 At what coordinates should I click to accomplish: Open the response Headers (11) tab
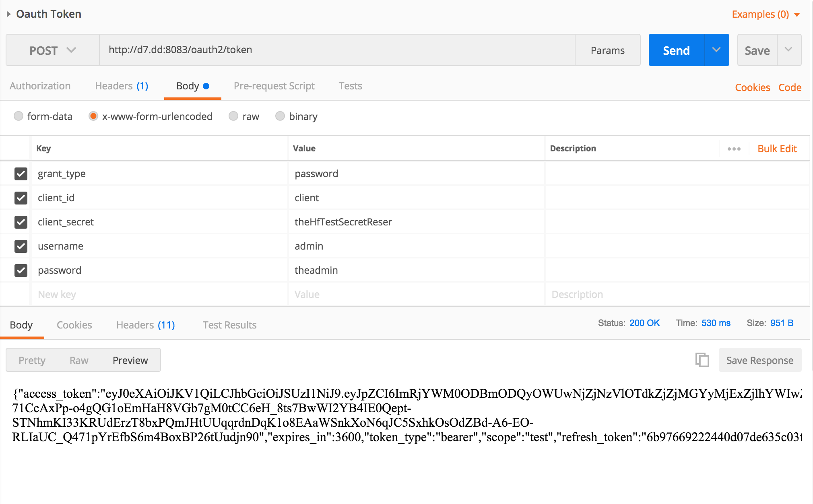145,325
